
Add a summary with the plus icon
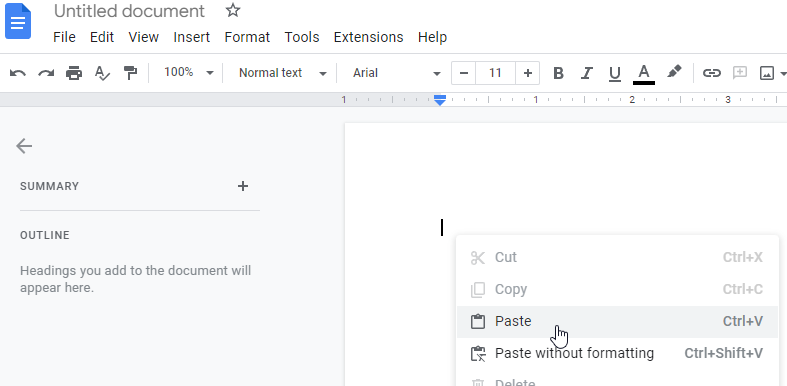(243, 186)
